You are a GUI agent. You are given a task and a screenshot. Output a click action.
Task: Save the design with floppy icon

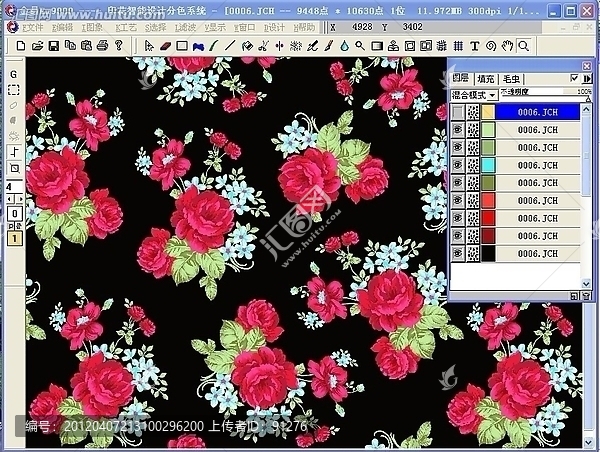pos(54,46)
